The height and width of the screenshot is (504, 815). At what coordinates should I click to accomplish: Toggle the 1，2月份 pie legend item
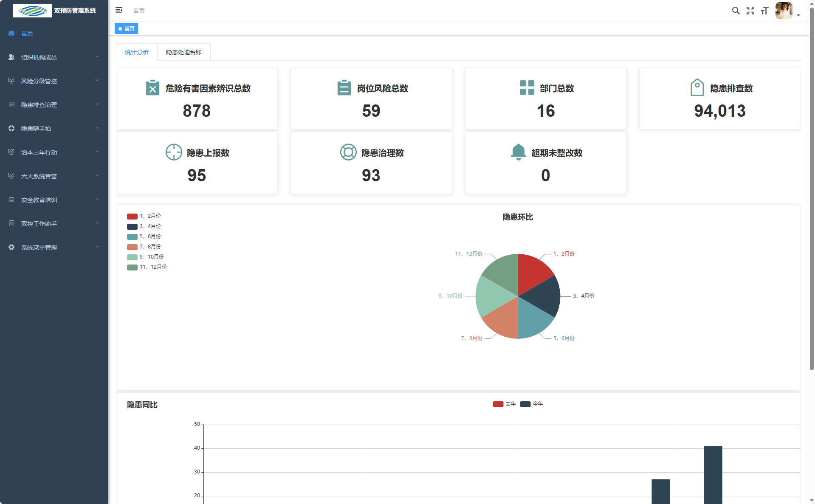144,216
